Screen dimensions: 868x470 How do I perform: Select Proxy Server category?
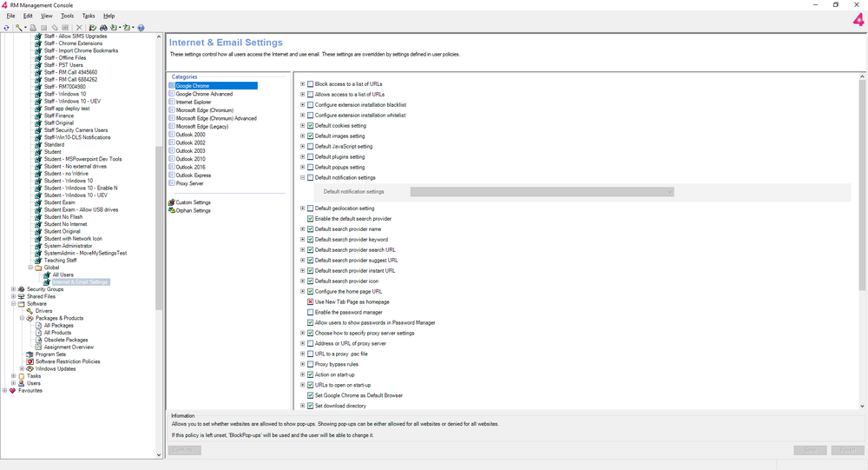click(x=189, y=183)
